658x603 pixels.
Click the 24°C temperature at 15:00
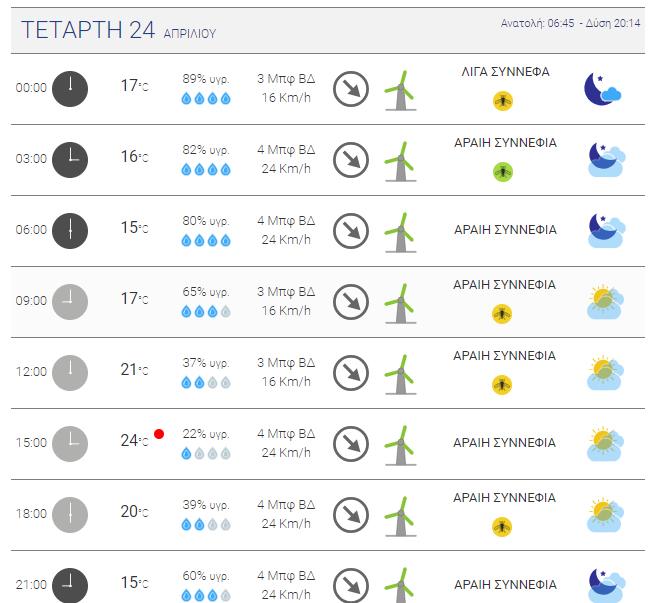pos(134,441)
